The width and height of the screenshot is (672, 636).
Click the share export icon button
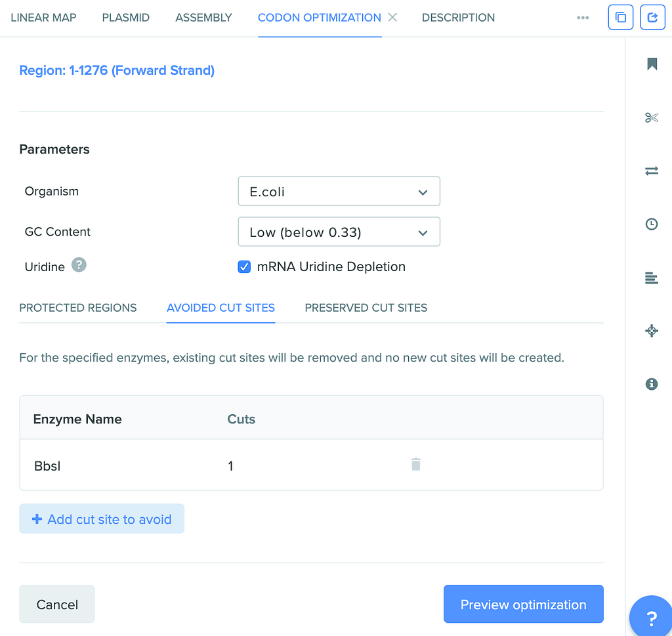(652, 18)
